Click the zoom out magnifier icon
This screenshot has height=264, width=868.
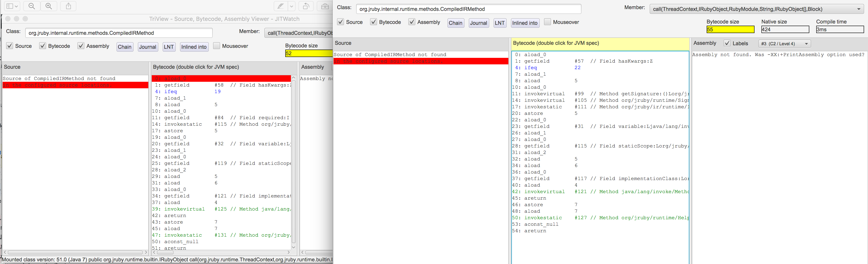pos(32,6)
